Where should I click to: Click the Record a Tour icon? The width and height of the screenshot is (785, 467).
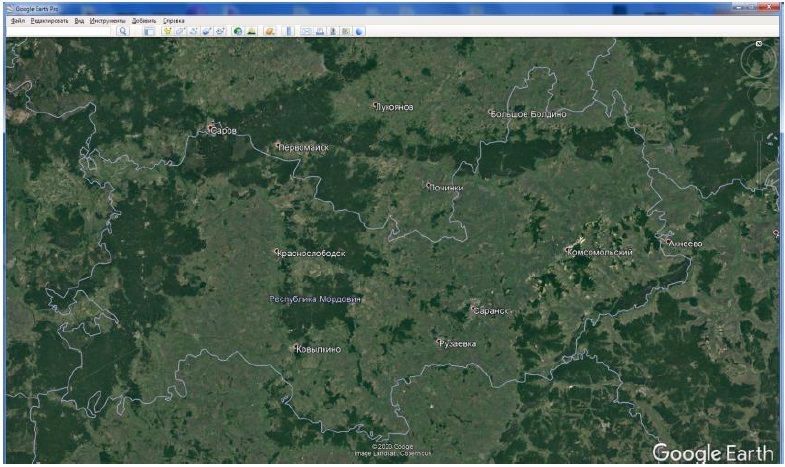coord(219,31)
